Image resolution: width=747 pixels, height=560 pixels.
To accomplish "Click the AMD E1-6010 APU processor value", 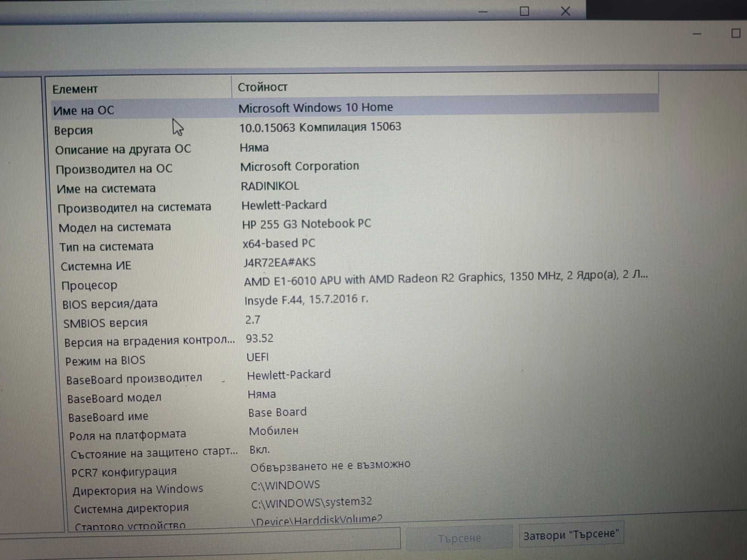I will tap(446, 278).
